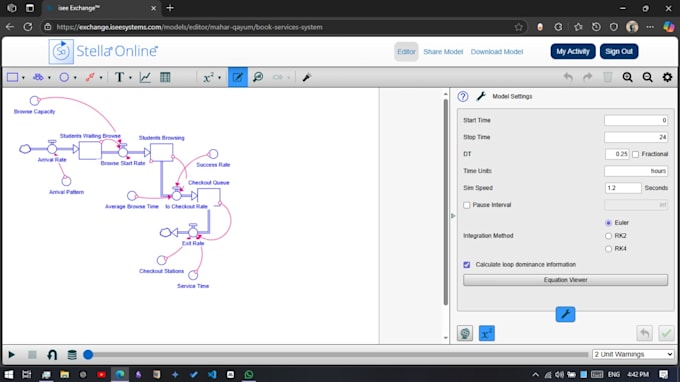The height and width of the screenshot is (382, 680).
Task: Click the simulation time slider handle
Action: 88,355
